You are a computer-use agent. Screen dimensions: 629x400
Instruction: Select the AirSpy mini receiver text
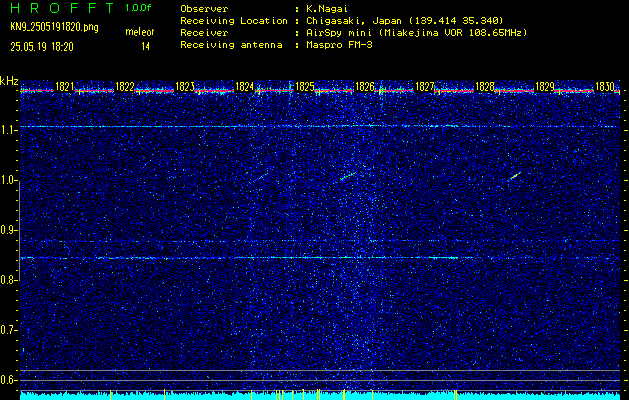(x=416, y=32)
